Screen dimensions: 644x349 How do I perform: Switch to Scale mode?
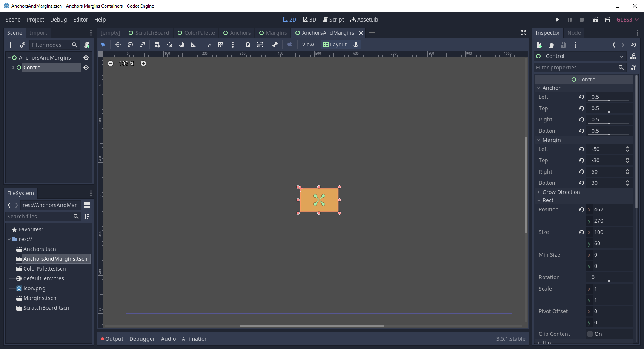(x=142, y=45)
